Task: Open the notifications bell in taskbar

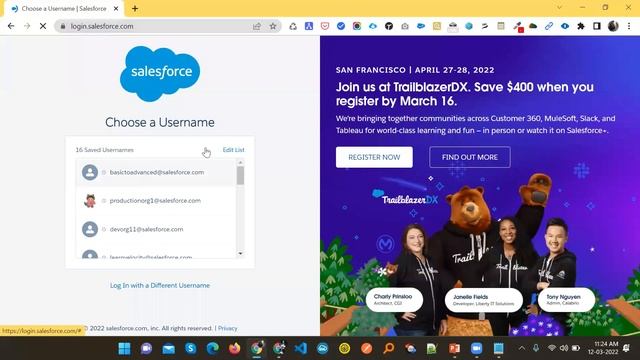Action: 627,348
